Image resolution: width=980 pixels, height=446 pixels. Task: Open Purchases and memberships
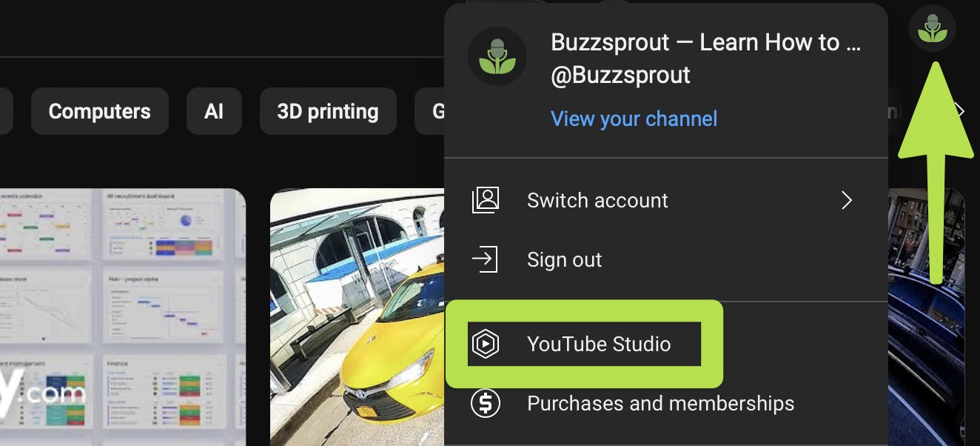[x=660, y=404]
